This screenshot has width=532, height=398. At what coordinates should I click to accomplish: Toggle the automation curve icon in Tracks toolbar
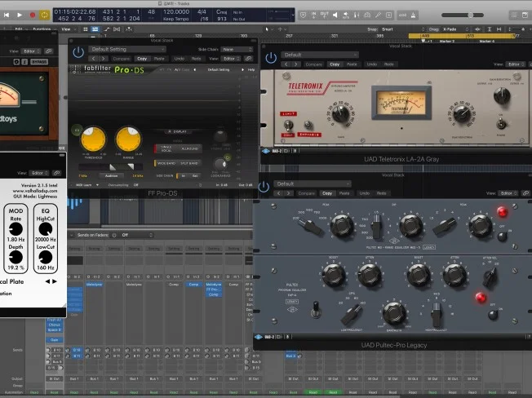click(x=107, y=29)
